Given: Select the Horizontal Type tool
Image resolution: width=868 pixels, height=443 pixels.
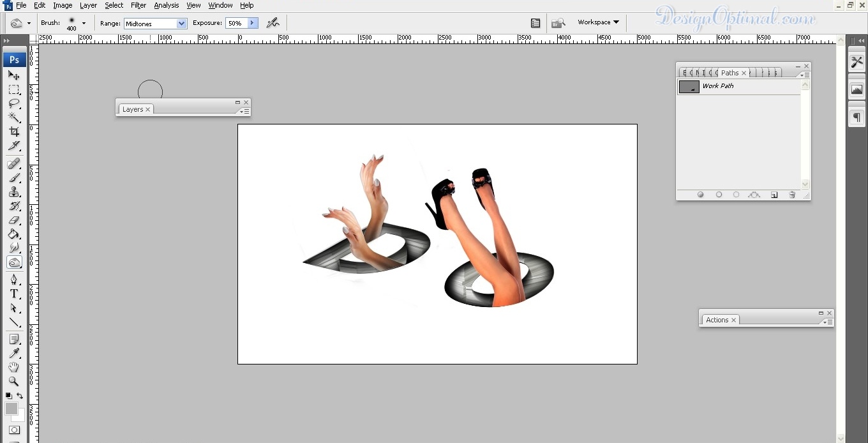Looking at the screenshot, I should tap(14, 294).
